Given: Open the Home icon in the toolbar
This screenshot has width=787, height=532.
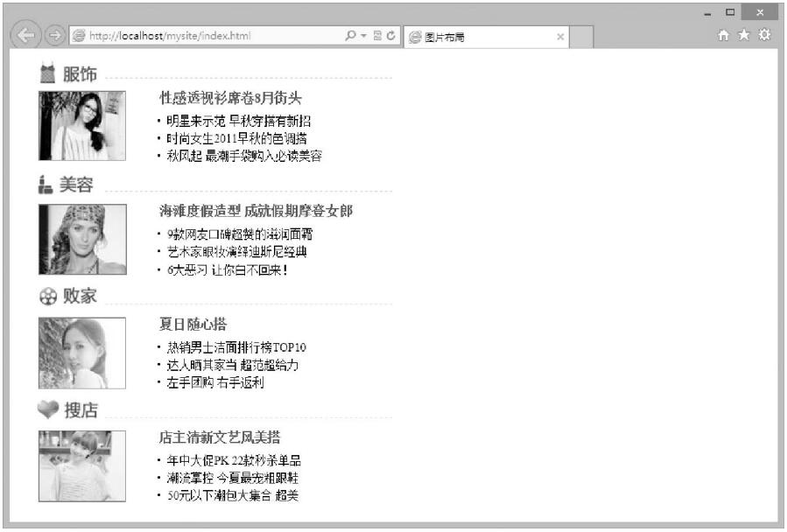Looking at the screenshot, I should click(x=723, y=36).
